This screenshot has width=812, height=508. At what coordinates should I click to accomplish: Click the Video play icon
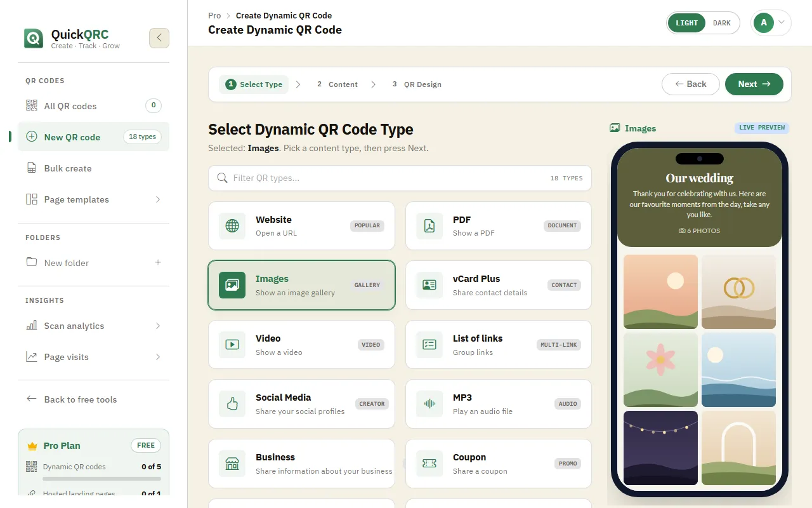232,345
